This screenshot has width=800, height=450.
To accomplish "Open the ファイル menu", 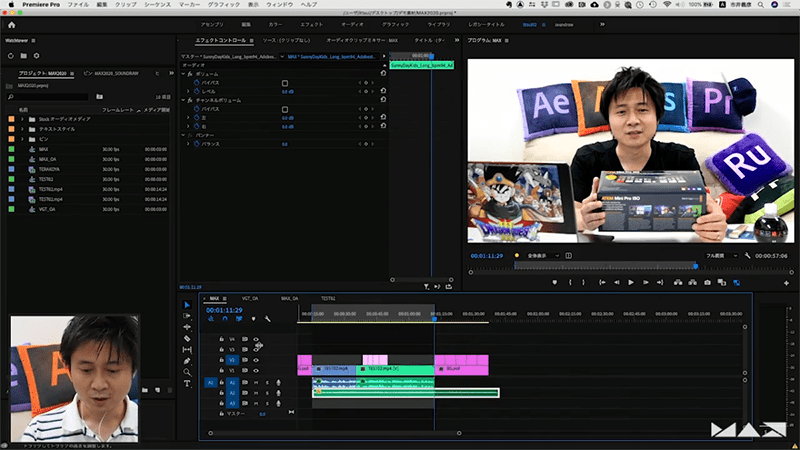I will tap(78, 4).
